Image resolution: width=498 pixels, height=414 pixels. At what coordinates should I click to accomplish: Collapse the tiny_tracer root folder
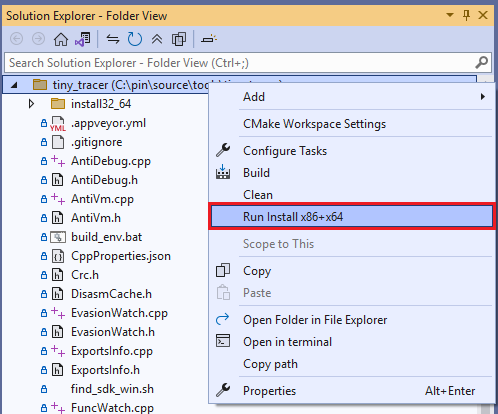coord(14,85)
